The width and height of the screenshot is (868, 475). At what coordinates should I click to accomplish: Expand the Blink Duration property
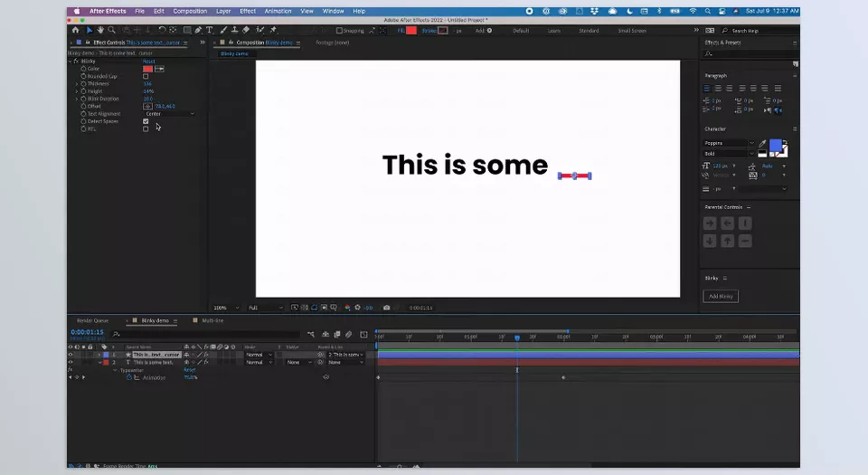[77, 99]
